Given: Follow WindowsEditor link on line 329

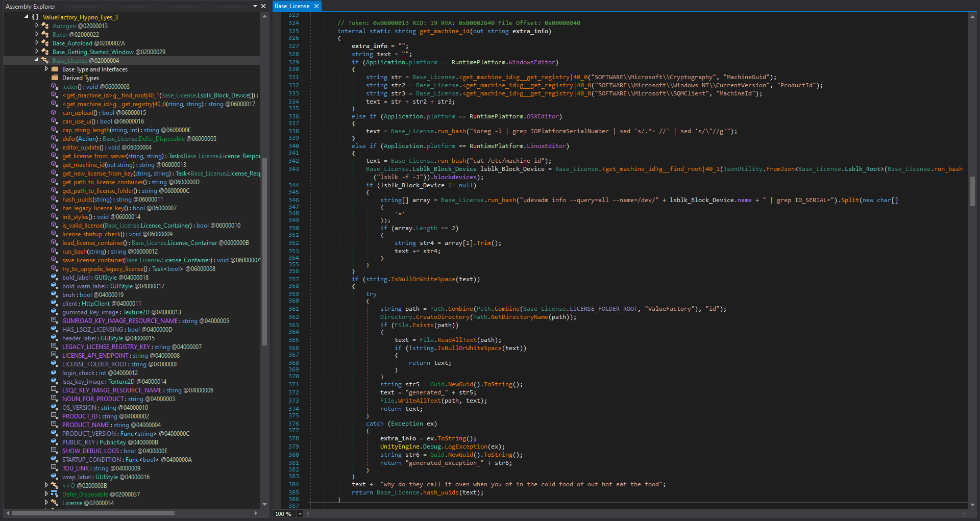Looking at the screenshot, I should point(532,62).
